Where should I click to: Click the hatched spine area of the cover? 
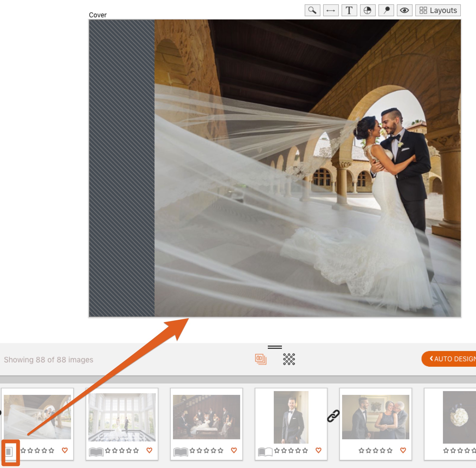tap(122, 168)
